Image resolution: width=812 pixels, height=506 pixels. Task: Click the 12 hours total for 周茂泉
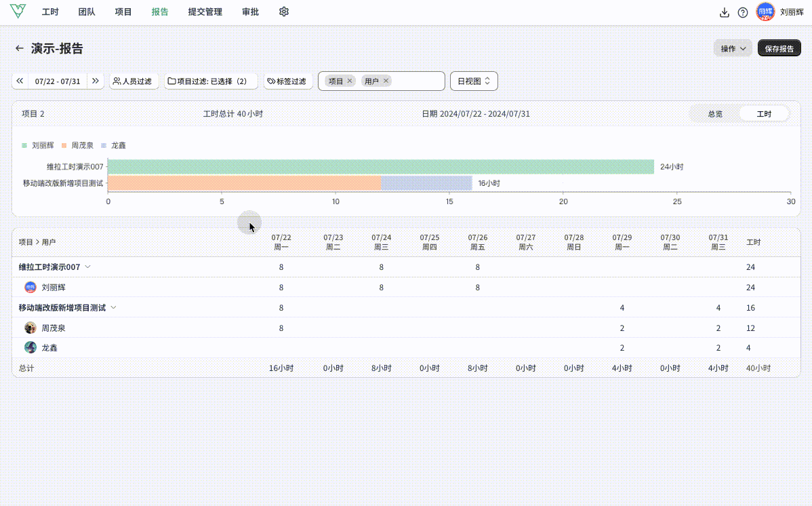click(750, 328)
